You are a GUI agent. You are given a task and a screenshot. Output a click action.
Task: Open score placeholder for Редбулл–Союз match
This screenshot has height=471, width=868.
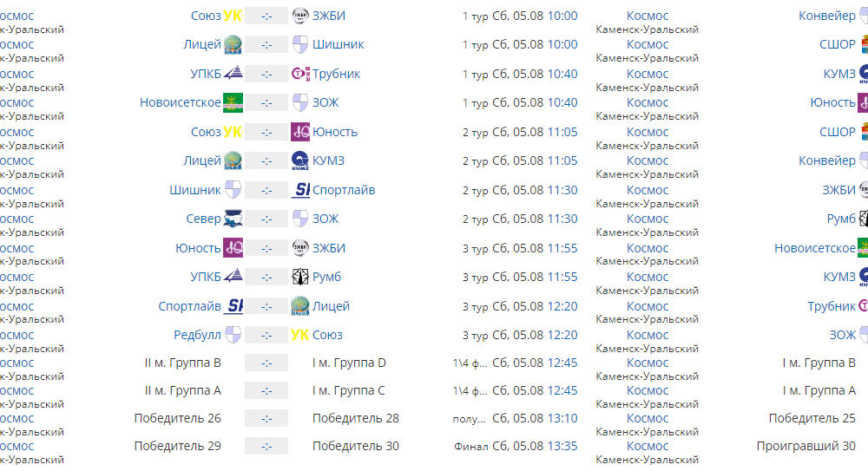tap(266, 336)
